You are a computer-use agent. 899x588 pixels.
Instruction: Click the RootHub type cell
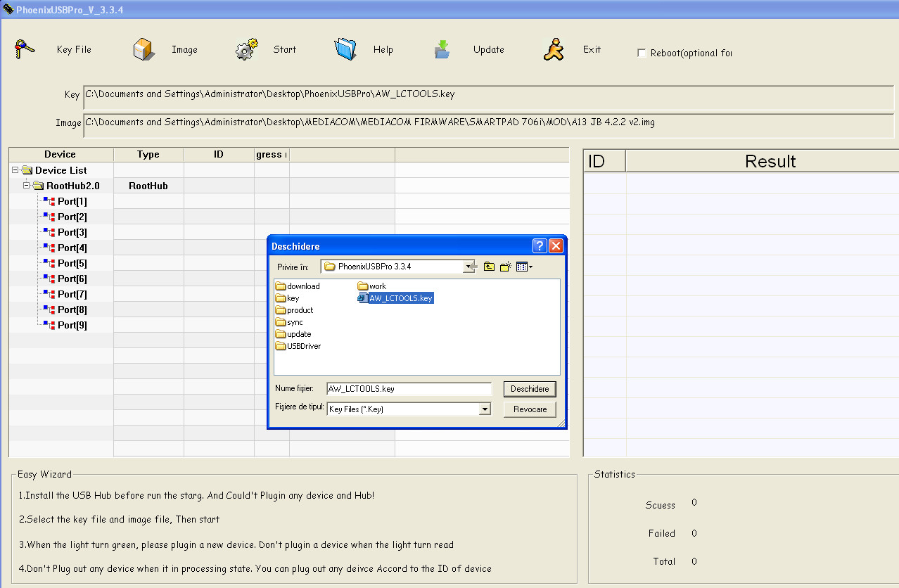(x=148, y=186)
